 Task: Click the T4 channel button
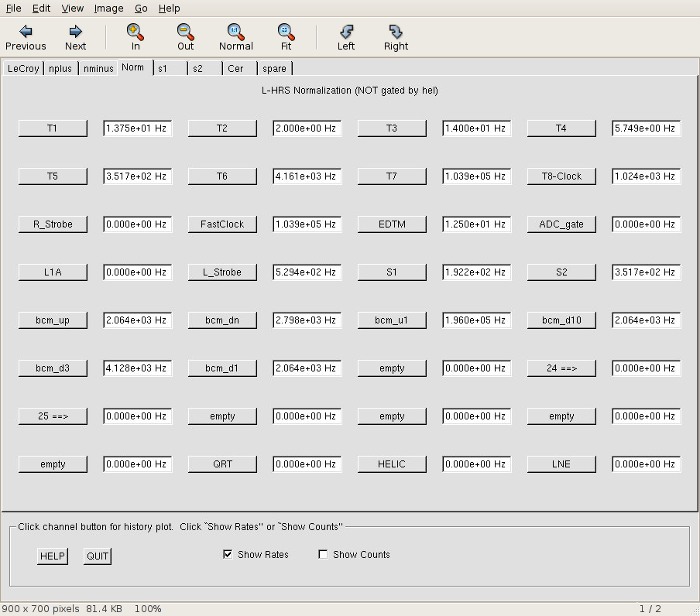point(561,128)
